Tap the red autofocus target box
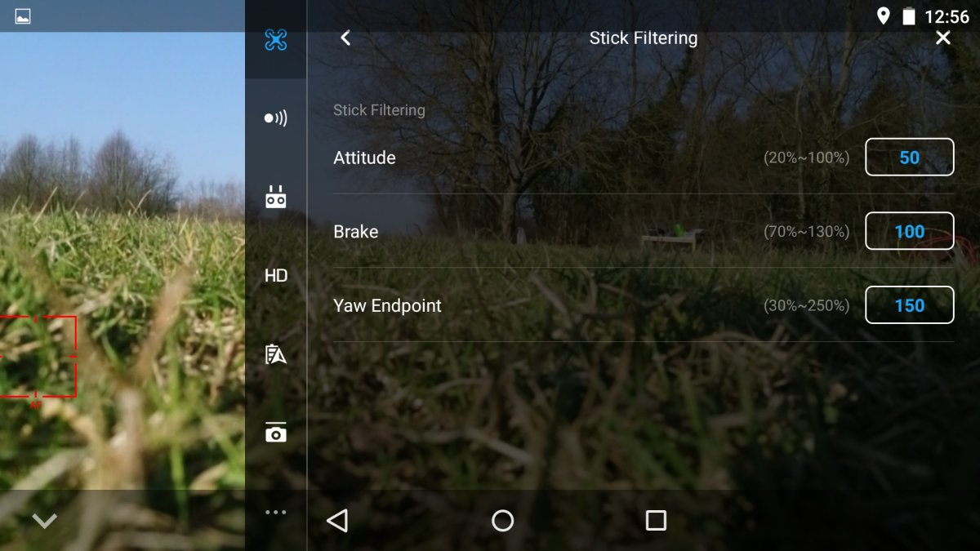The image size is (980, 551). [x=38, y=357]
